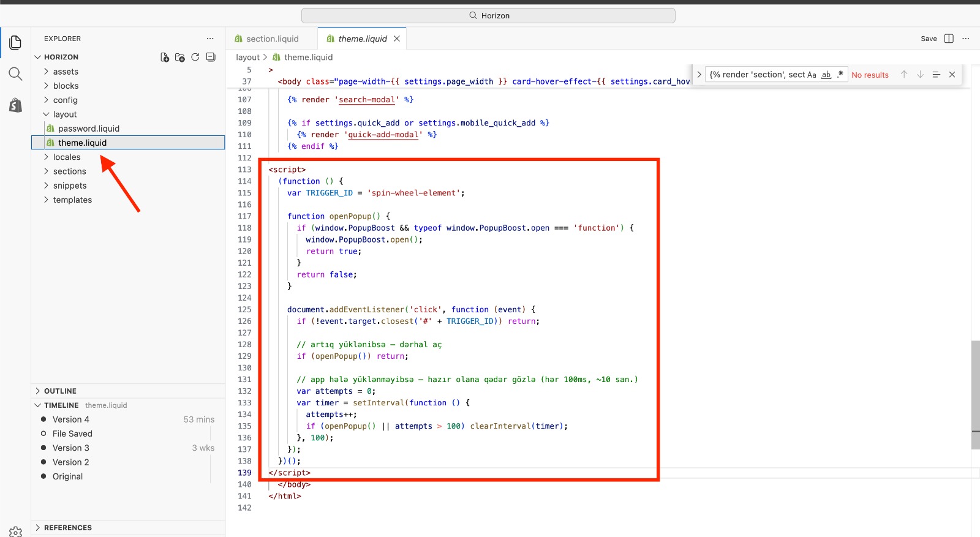Open the Search view in activity bar
980x537 pixels.
(15, 74)
